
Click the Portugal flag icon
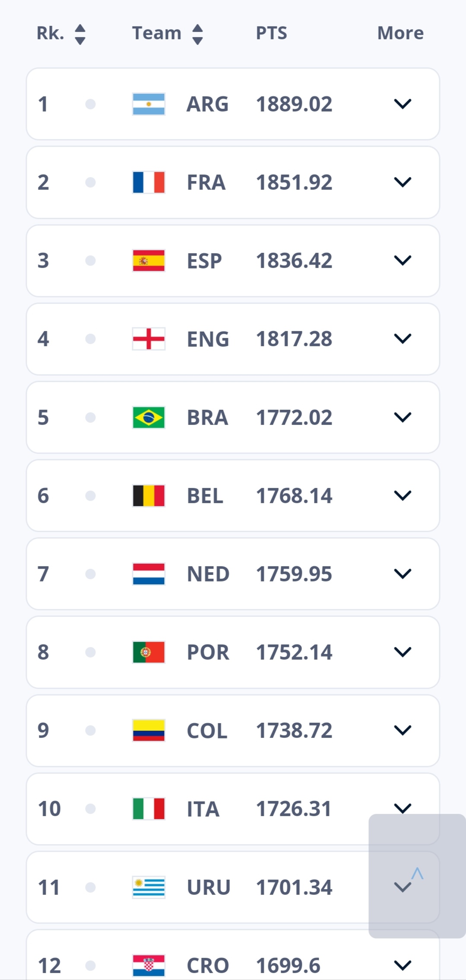point(149,652)
